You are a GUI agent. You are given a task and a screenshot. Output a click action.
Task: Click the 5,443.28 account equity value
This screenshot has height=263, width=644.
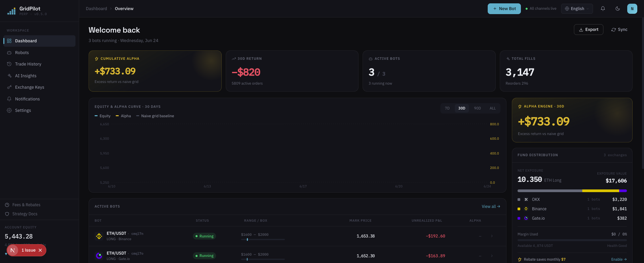(x=19, y=236)
